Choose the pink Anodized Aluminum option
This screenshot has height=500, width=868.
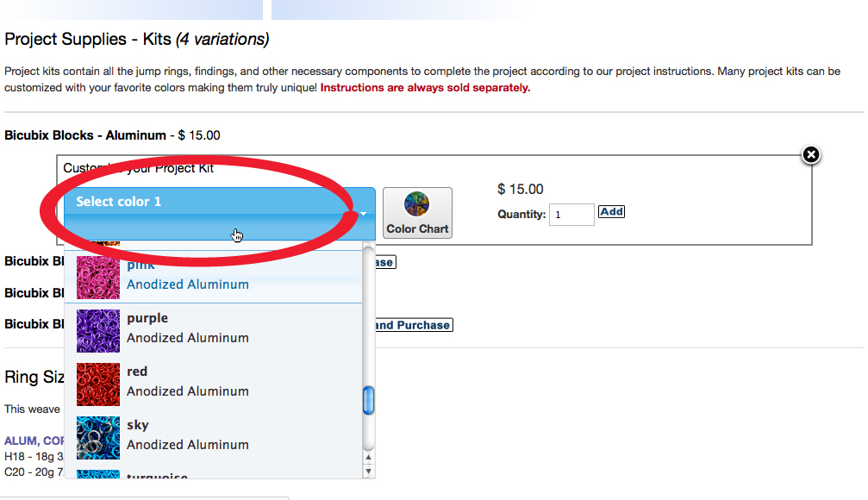215,277
